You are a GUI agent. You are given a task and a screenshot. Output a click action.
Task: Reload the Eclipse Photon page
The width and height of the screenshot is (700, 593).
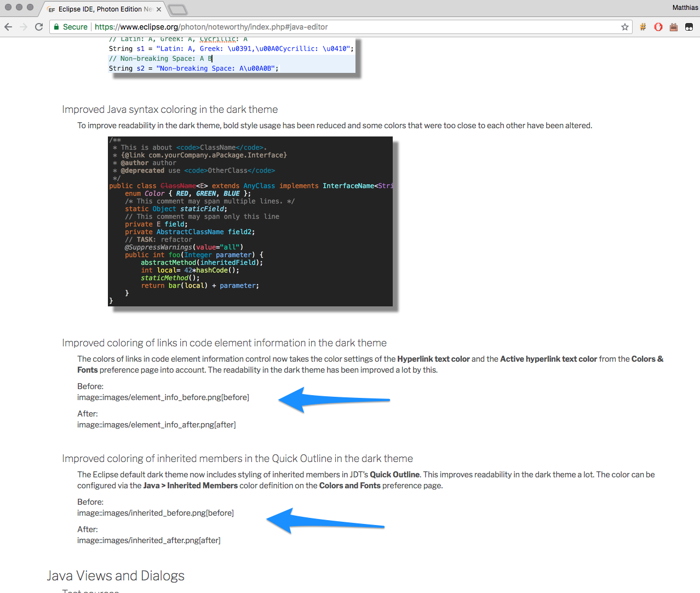(39, 27)
